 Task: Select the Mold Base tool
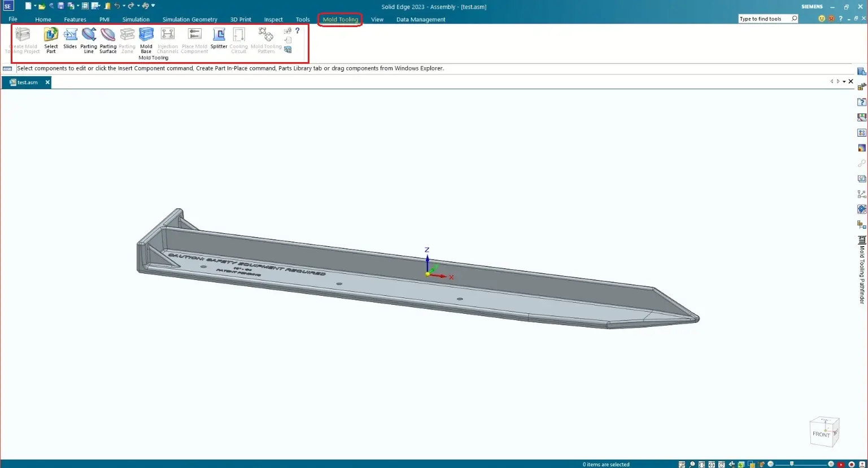[x=146, y=40]
